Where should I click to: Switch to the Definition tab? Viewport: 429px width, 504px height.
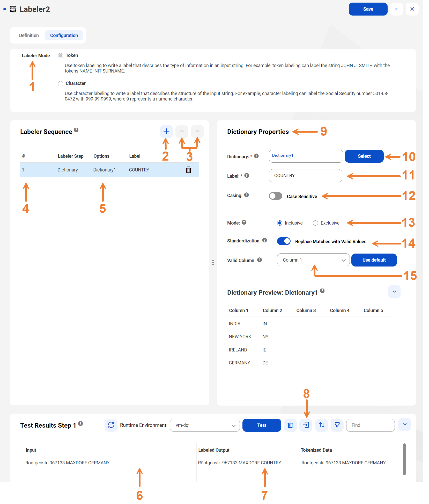29,35
